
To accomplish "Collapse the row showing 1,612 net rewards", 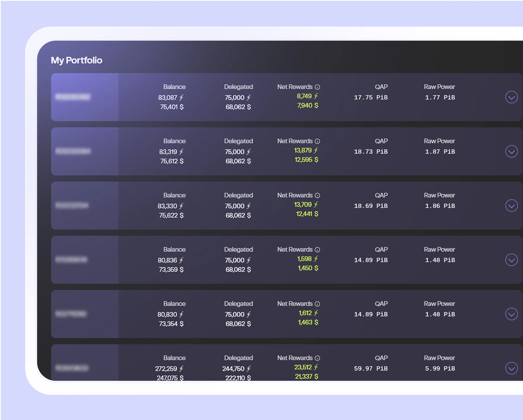I will click(x=512, y=314).
